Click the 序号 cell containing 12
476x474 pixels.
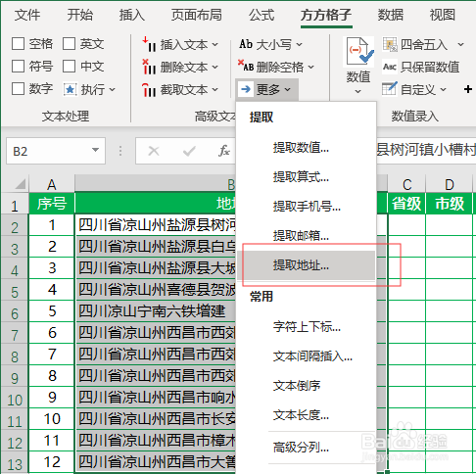(52, 461)
